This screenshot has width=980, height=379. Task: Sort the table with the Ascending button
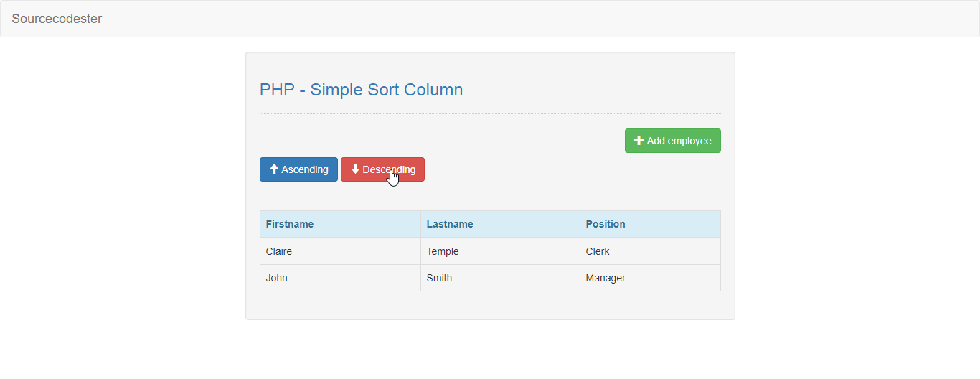[x=298, y=169]
